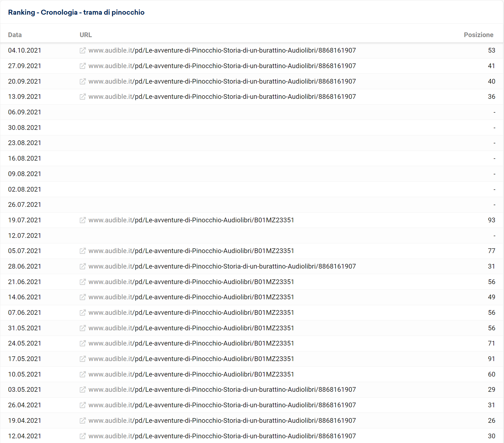The width and height of the screenshot is (504, 443).
Task: Open the B01MZ23351 URL dated 24.05.2021
Action: [191, 343]
